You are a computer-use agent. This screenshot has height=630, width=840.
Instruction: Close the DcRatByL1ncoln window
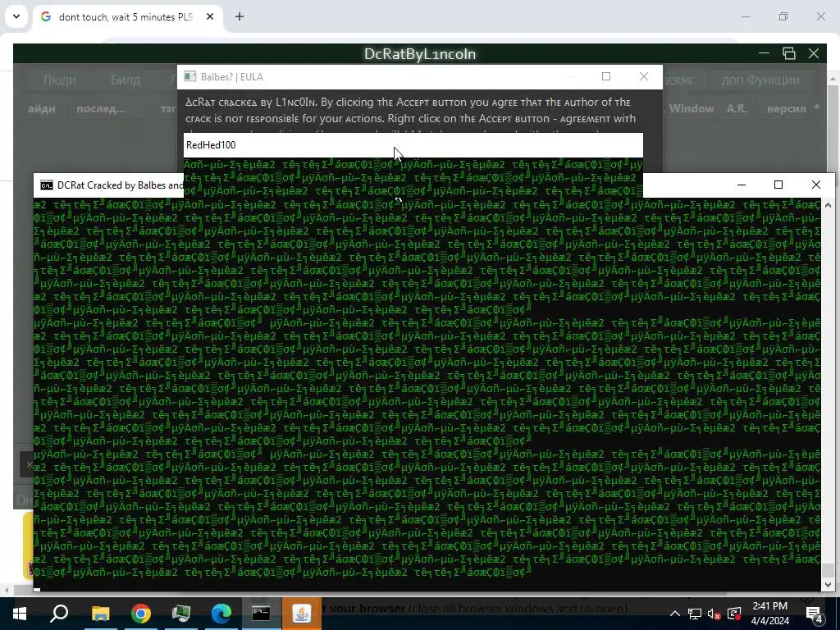814,53
